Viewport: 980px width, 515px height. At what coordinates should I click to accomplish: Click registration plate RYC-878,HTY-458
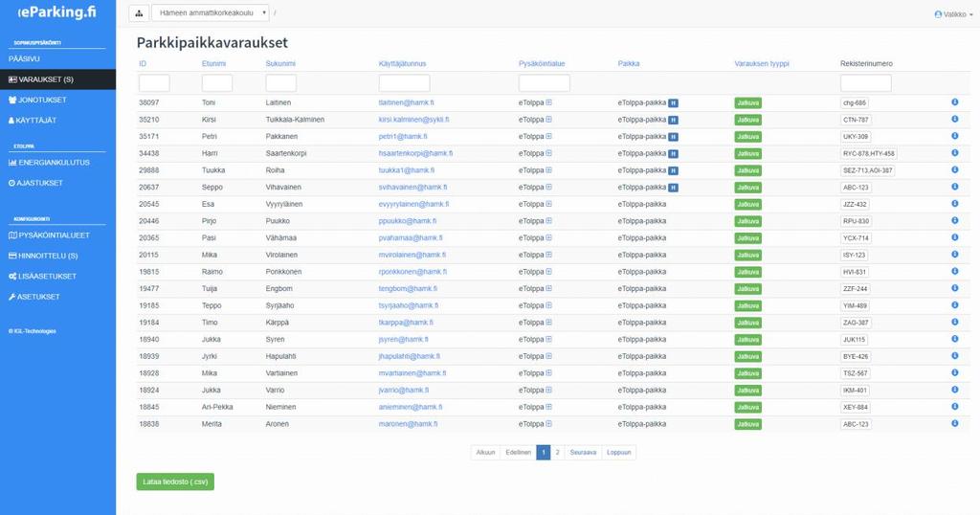pos(869,154)
